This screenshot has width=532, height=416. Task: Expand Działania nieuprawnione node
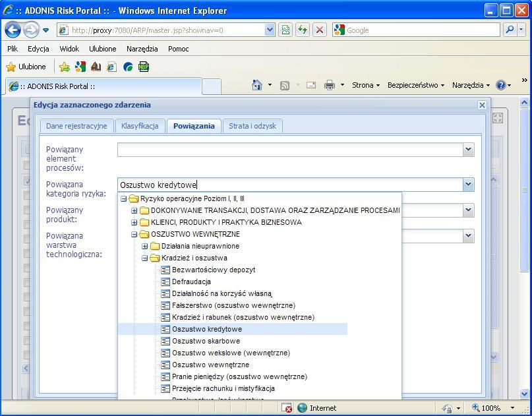pos(144,247)
